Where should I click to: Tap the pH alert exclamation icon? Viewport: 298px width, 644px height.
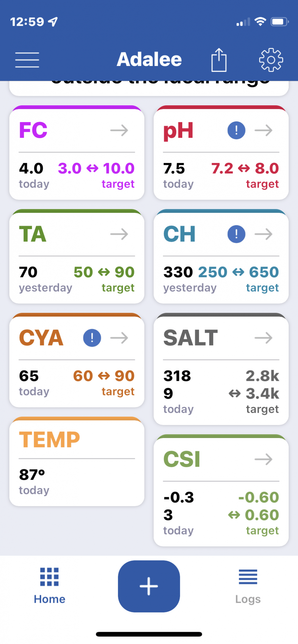point(236,130)
